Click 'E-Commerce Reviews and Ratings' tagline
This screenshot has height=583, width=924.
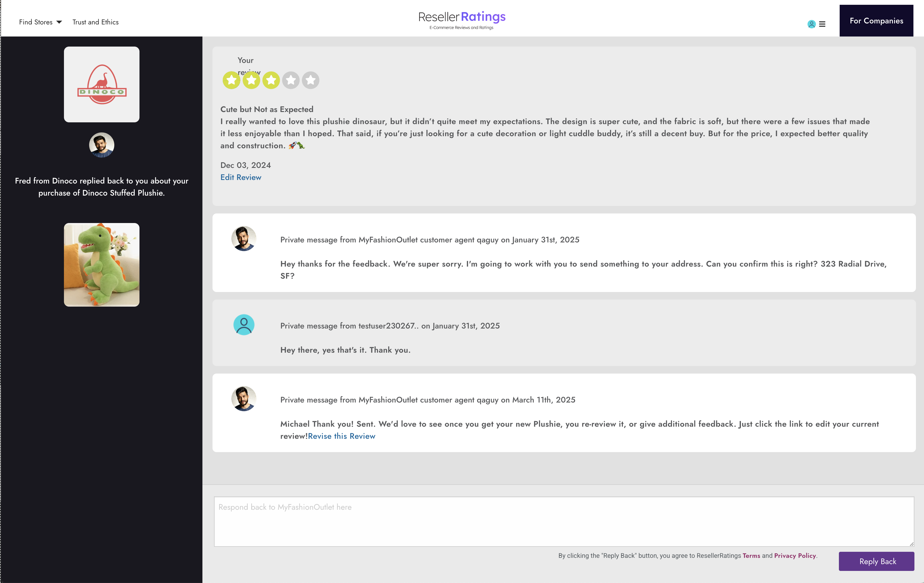[x=461, y=28]
